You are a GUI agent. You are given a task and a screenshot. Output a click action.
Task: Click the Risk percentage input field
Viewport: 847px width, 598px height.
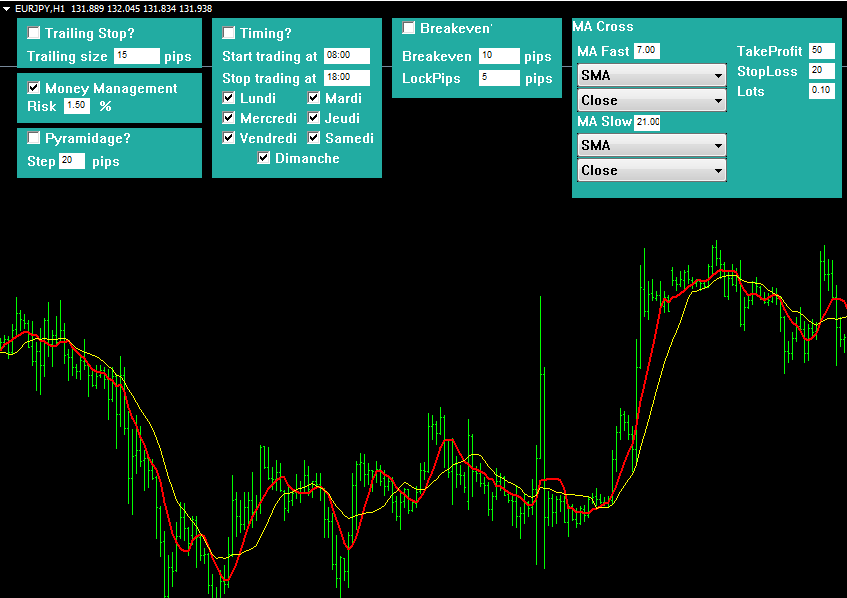(x=76, y=105)
